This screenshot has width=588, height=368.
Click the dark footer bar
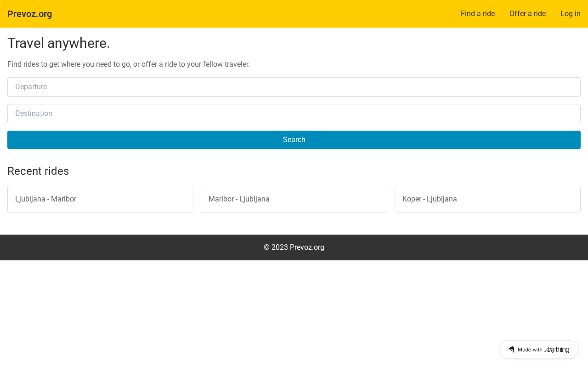[x=138, y=247]
